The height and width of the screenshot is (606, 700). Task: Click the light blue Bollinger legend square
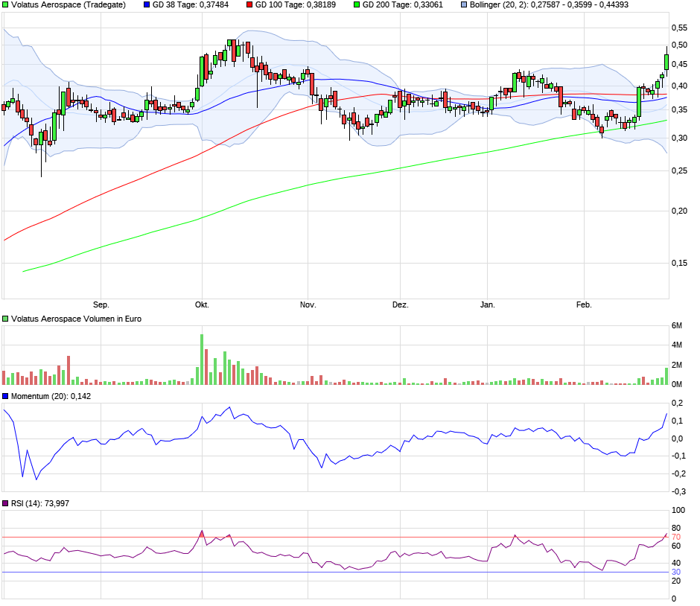click(464, 4)
